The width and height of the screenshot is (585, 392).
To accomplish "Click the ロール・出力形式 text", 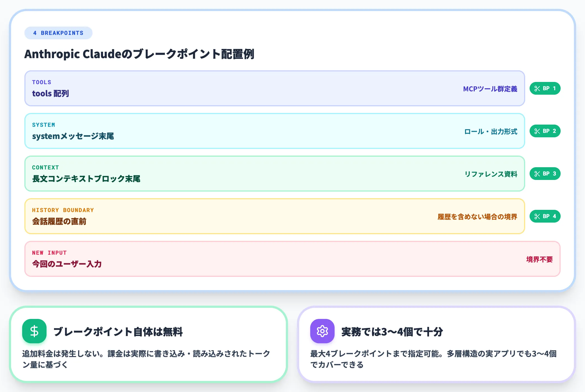I will point(491,131).
